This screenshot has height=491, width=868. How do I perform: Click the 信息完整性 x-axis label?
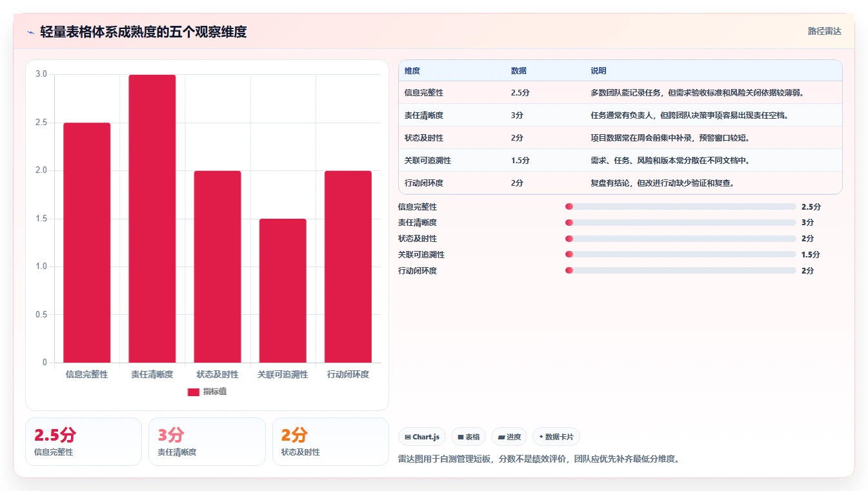[87, 374]
